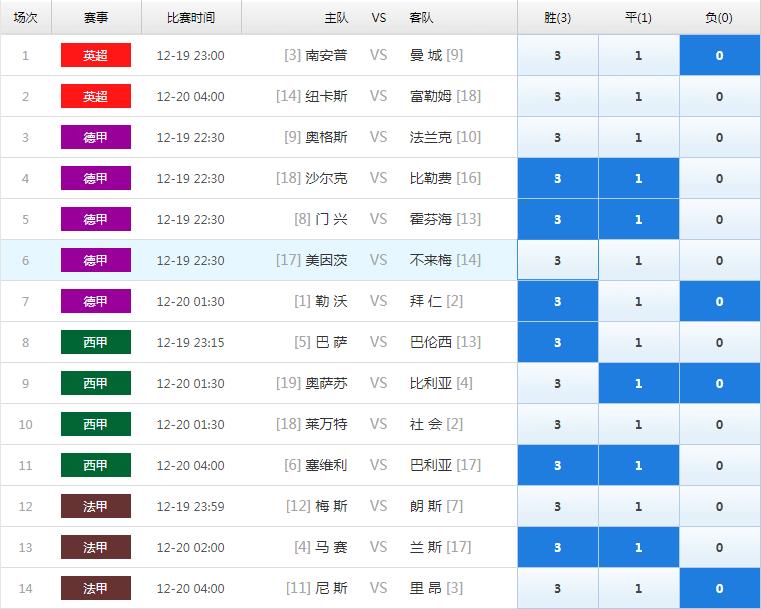
Task: Deselect draw (1) for 马赛 vs 兰斯
Action: [x=639, y=547]
